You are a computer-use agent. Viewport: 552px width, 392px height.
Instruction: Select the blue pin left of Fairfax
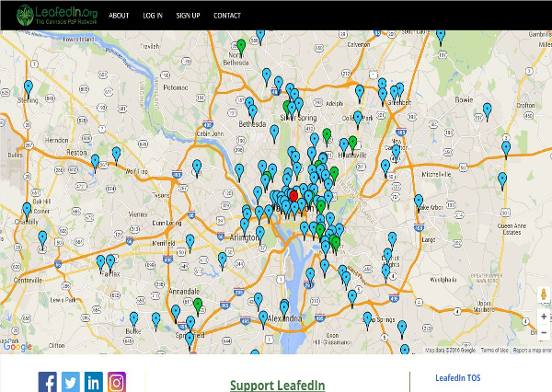pyautogui.click(x=100, y=262)
